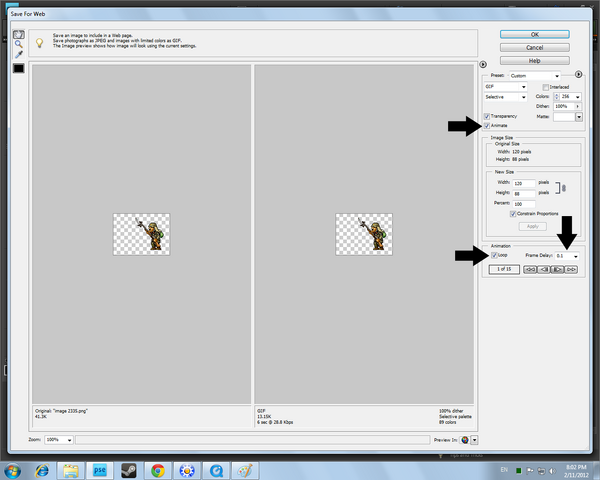Click the Matte color swatch box
This screenshot has width=600, height=480.
[564, 117]
